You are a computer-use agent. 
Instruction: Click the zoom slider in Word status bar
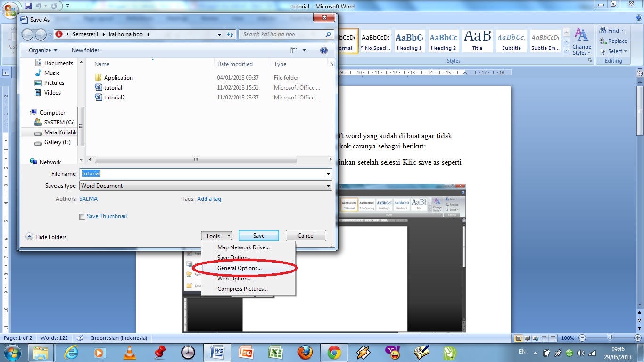[x=610, y=338]
